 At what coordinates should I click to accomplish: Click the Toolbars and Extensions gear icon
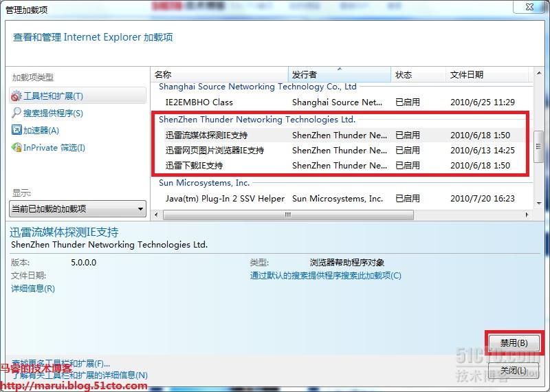coord(16,96)
